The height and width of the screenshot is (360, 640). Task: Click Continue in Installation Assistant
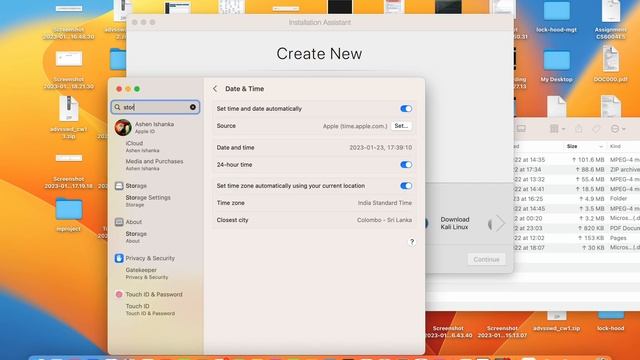click(x=486, y=259)
